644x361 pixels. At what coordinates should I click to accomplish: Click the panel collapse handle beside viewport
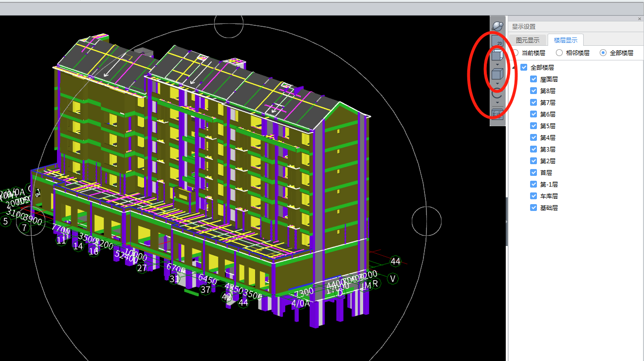506,222
